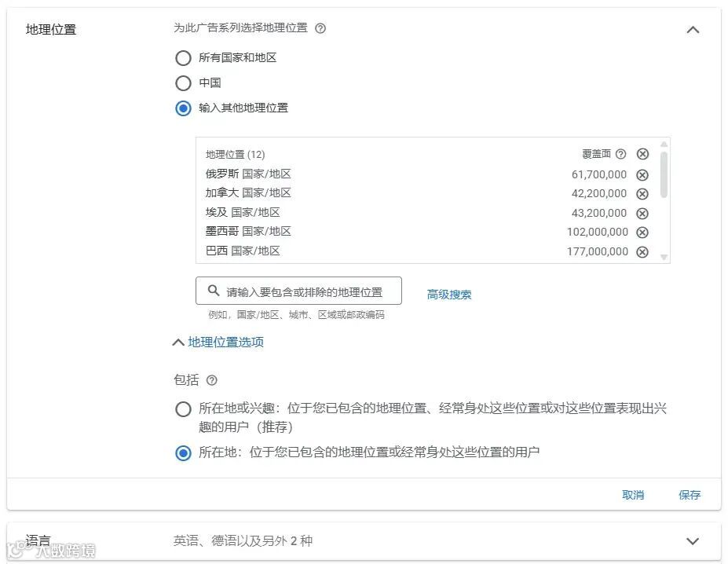This screenshot has height=564, width=728.
Task: Click 俄罗斯 国家/地区 row text
Action: coord(248,174)
